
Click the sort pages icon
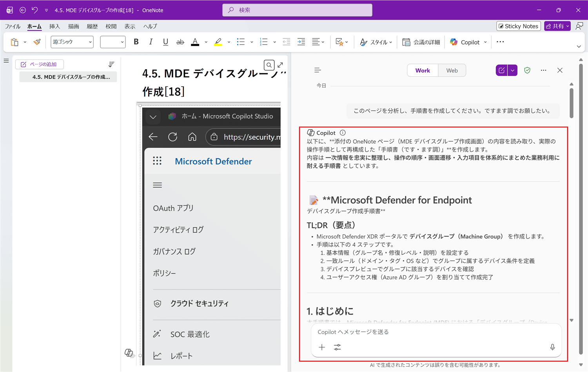coord(111,64)
